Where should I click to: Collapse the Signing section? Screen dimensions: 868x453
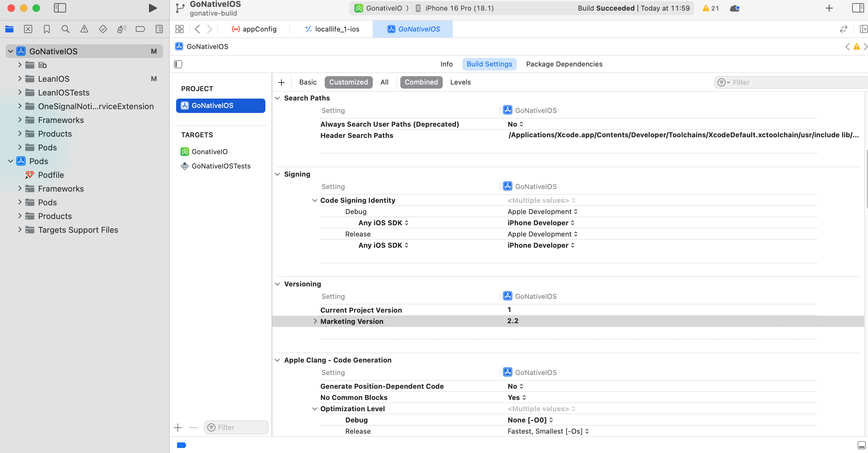(277, 174)
